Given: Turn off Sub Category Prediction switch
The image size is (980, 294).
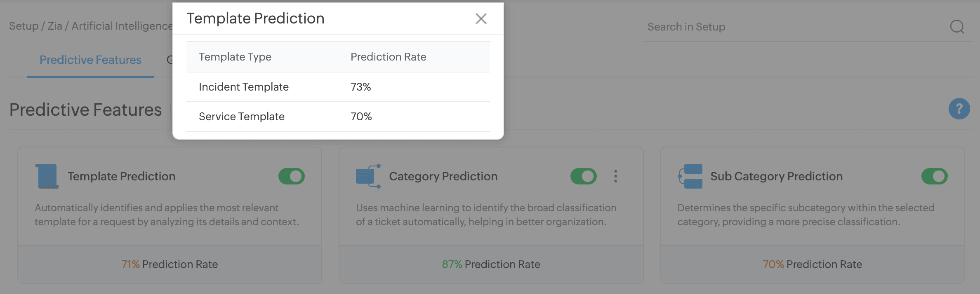Looking at the screenshot, I should tap(934, 176).
